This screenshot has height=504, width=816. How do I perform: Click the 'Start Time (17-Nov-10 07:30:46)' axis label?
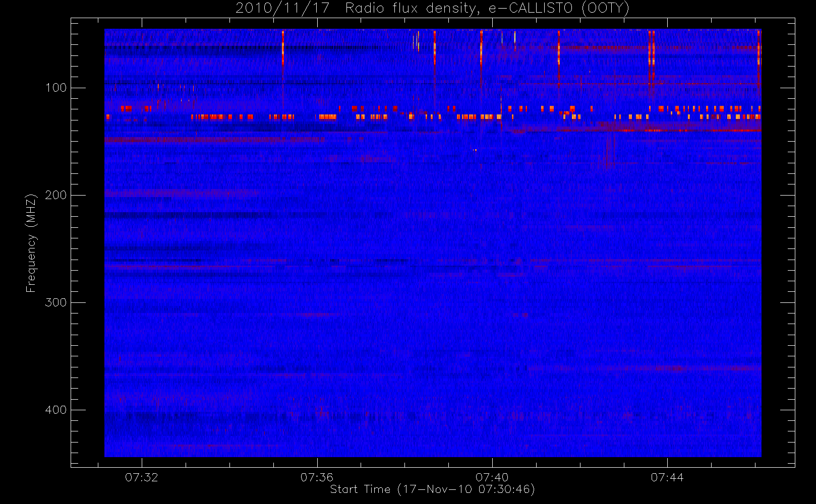click(x=432, y=489)
